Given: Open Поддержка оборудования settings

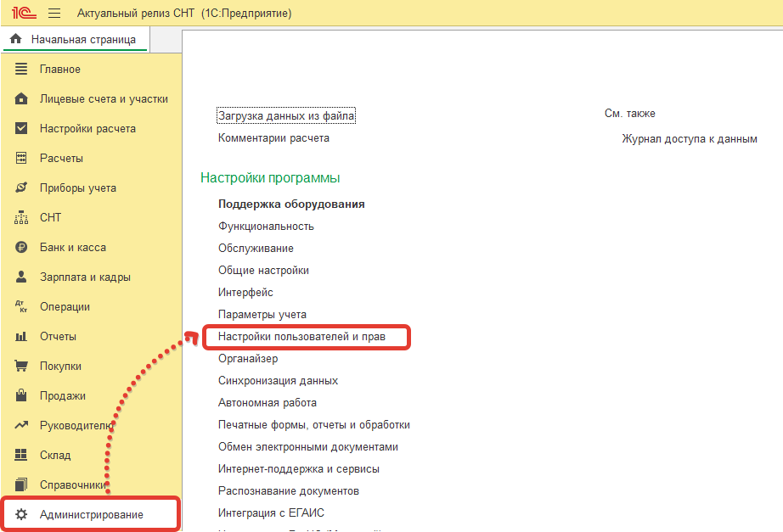Looking at the screenshot, I should [291, 204].
